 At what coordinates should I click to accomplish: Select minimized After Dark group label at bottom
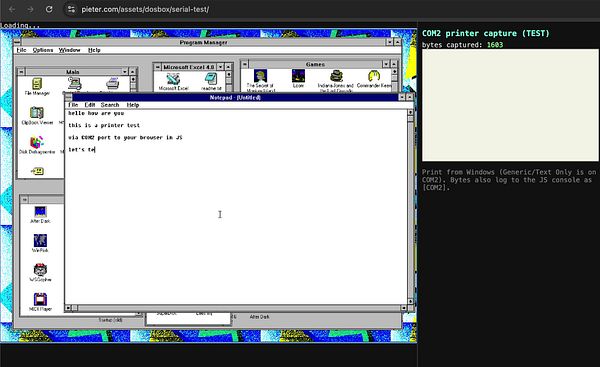pyautogui.click(x=259, y=317)
